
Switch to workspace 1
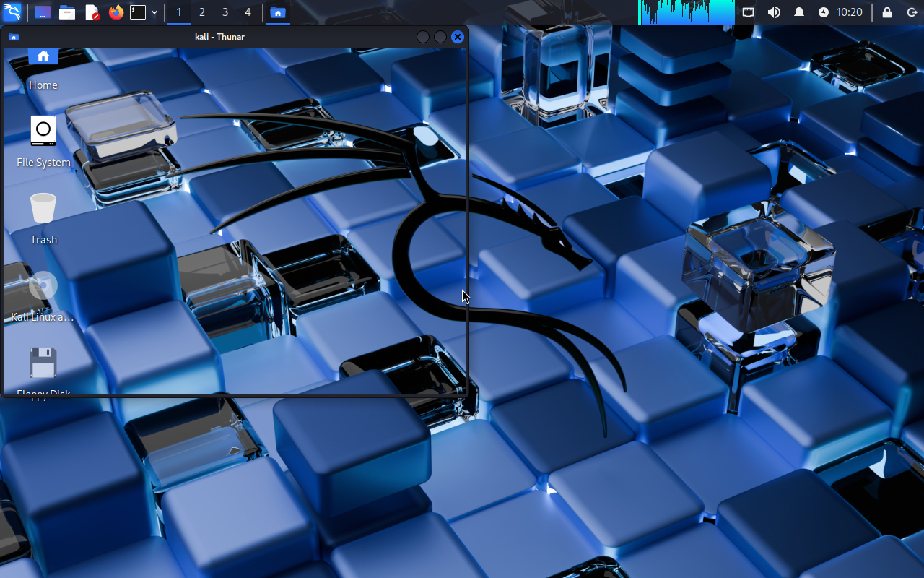click(x=179, y=12)
